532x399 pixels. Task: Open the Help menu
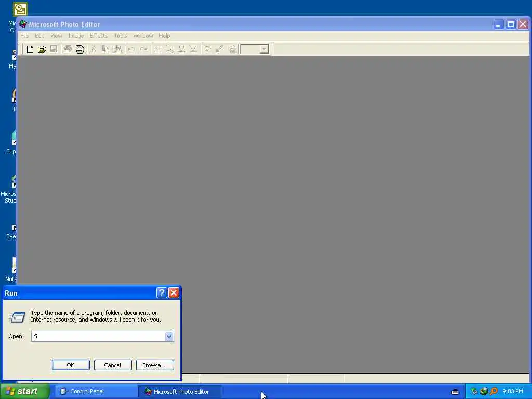coord(165,36)
